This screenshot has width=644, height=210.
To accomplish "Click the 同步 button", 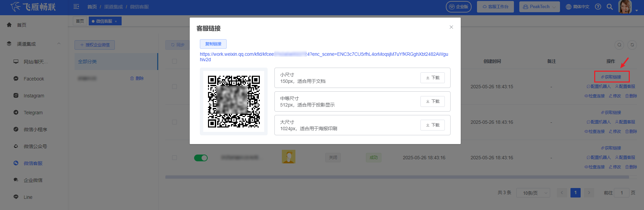I will pyautogui.click(x=177, y=45).
